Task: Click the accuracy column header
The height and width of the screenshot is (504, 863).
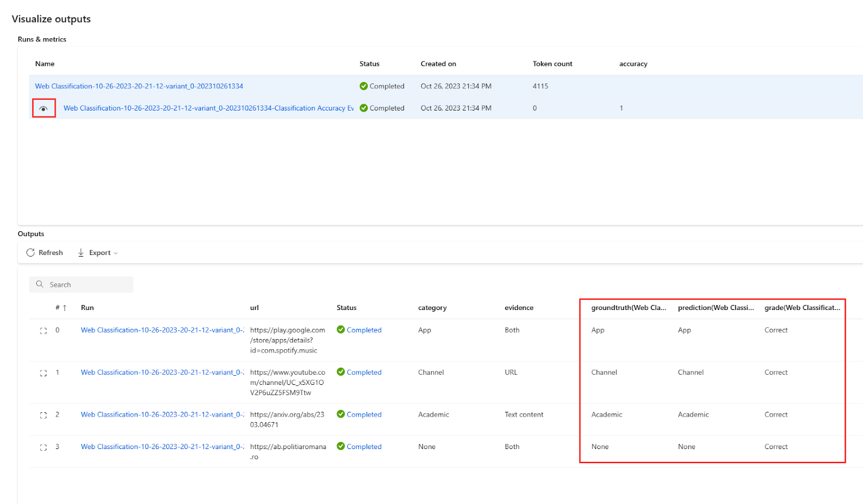Action: pos(633,64)
